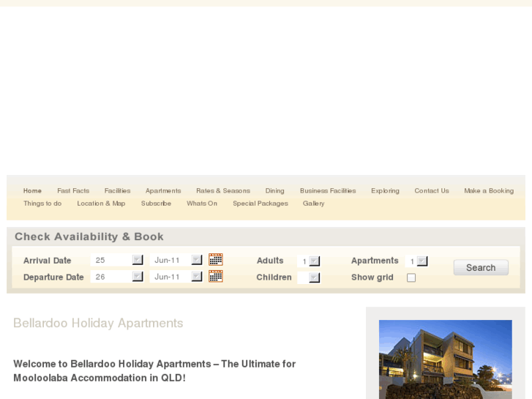Go to the Home menu item
This screenshot has width=532, height=399.
coord(32,191)
